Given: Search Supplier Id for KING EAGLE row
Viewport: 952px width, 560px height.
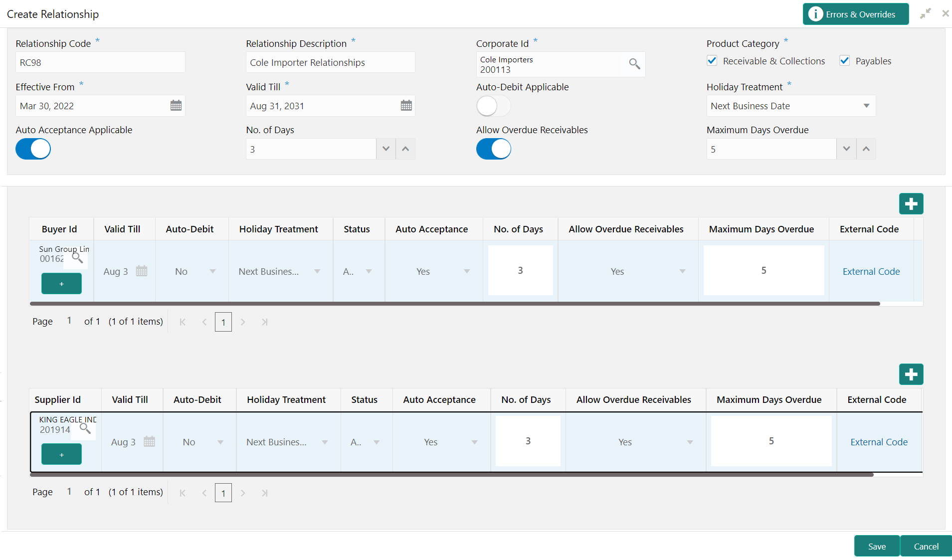Looking at the screenshot, I should [x=85, y=428].
